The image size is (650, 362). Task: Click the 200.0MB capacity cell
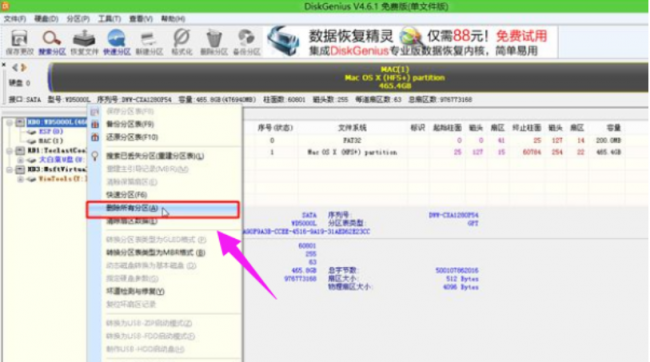point(609,141)
